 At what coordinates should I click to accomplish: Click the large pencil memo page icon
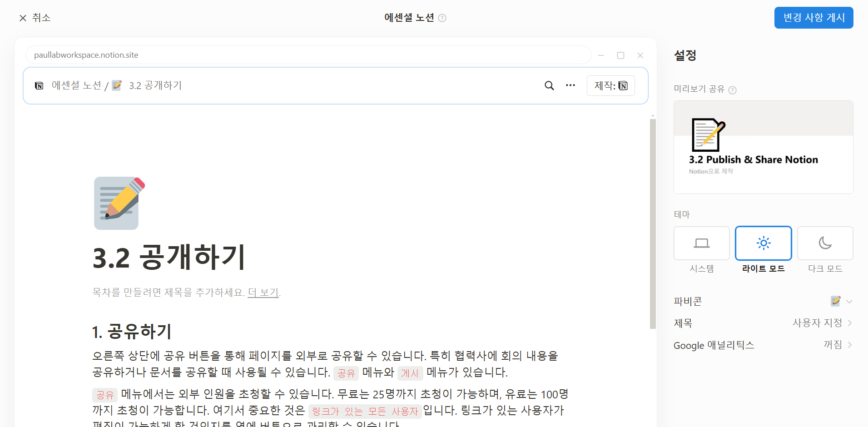pos(119,203)
